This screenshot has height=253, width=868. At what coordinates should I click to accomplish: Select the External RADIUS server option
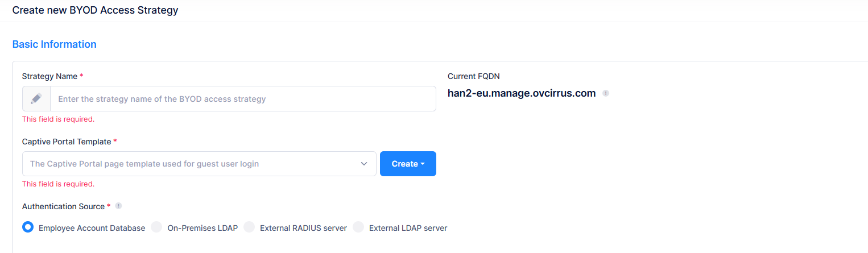pos(249,227)
